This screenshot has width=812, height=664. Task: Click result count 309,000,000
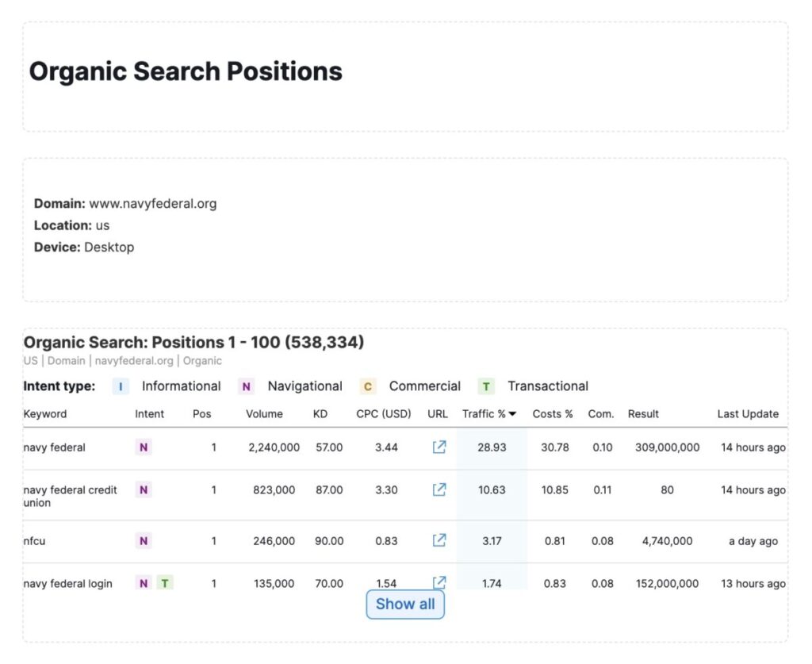(667, 447)
